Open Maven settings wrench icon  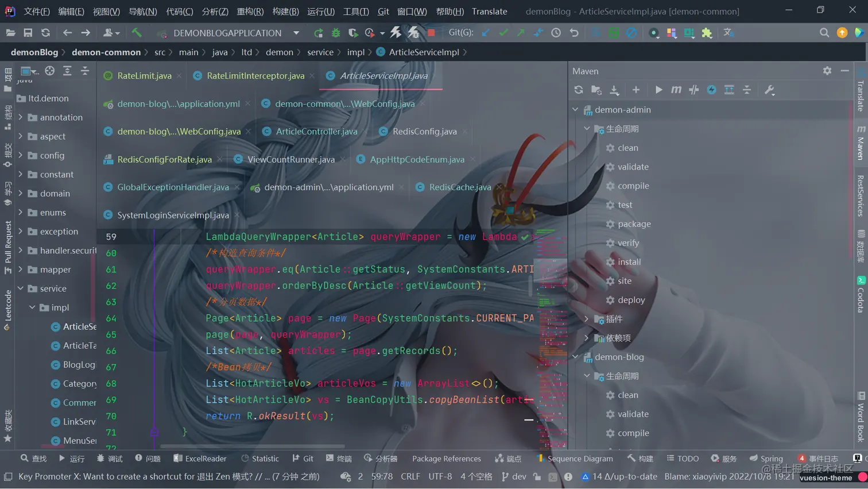(769, 90)
